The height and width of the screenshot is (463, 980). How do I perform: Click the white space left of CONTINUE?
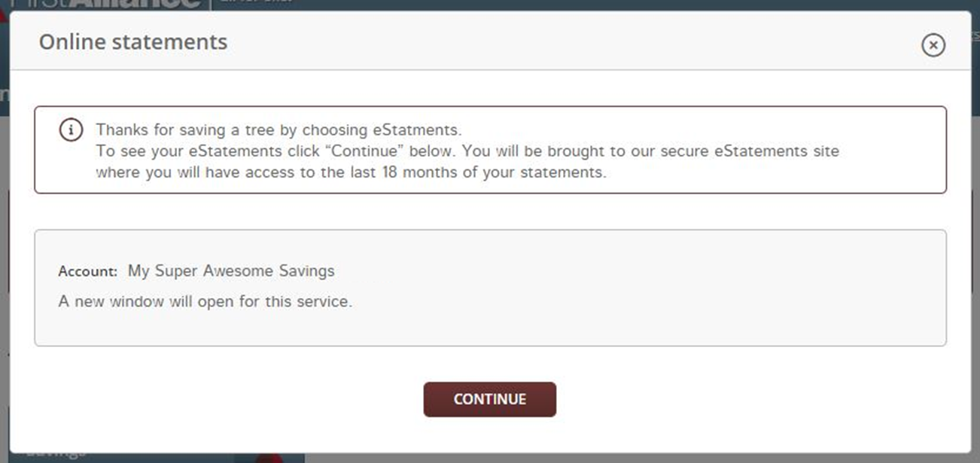(226, 399)
